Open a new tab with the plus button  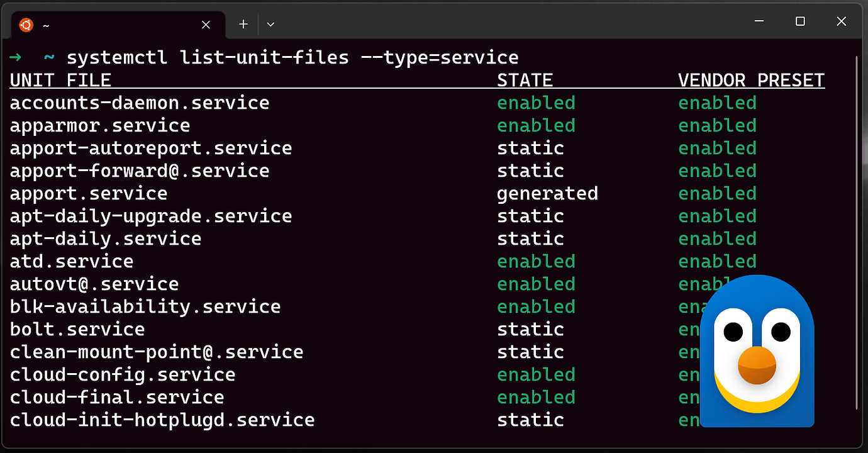pyautogui.click(x=243, y=24)
